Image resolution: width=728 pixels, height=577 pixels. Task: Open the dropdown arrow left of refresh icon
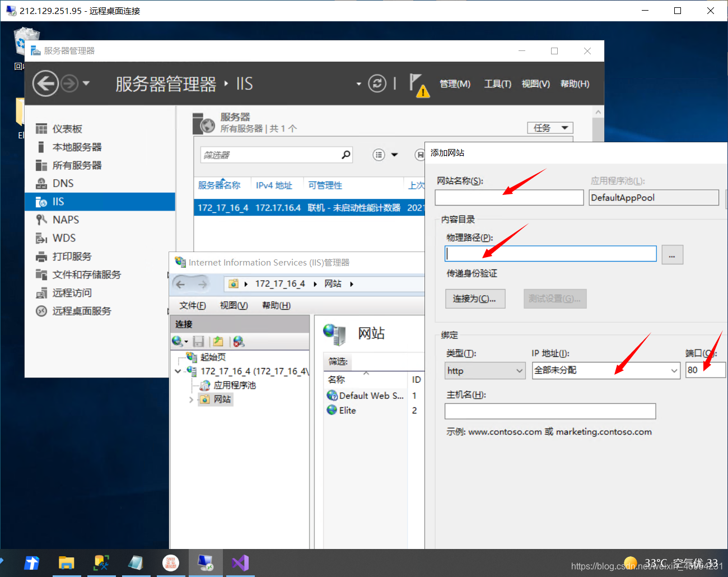359,84
